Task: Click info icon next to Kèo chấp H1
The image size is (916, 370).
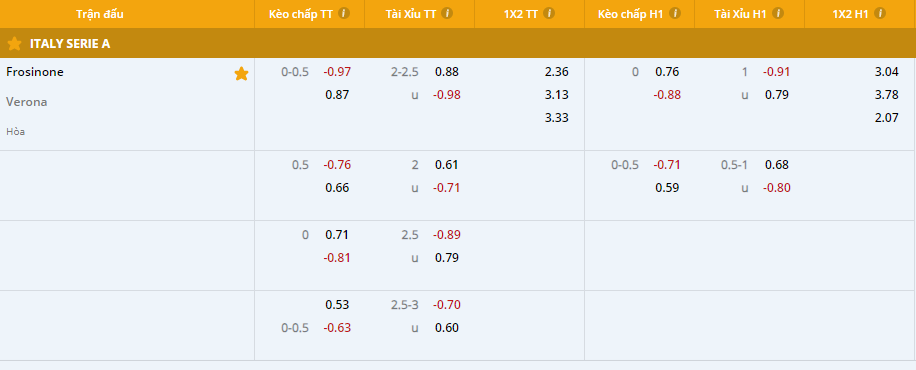Action: pyautogui.click(x=675, y=13)
